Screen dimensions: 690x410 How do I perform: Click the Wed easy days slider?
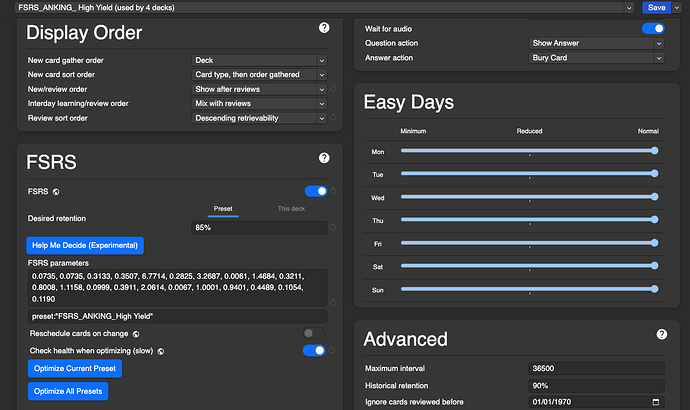click(528, 196)
